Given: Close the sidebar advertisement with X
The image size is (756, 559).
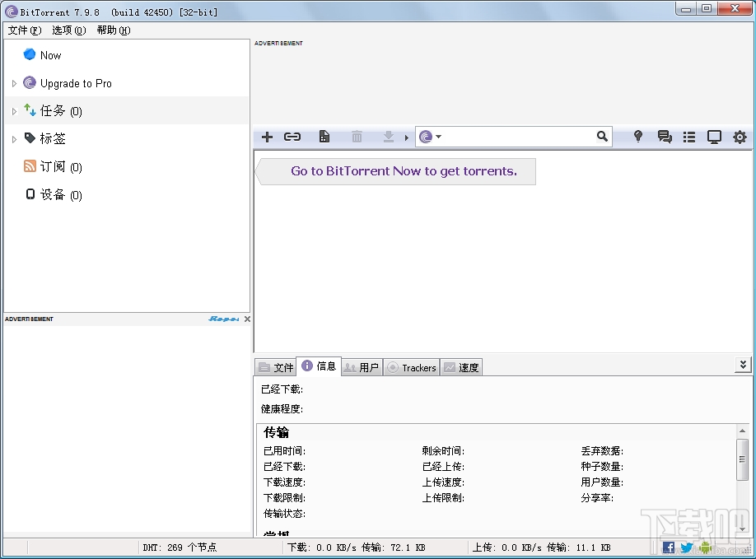Looking at the screenshot, I should tap(247, 319).
